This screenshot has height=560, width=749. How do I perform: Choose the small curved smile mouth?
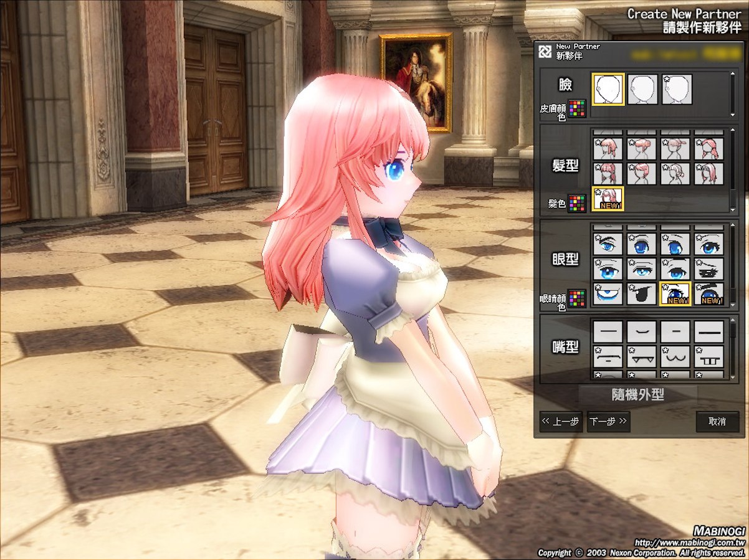click(x=642, y=331)
